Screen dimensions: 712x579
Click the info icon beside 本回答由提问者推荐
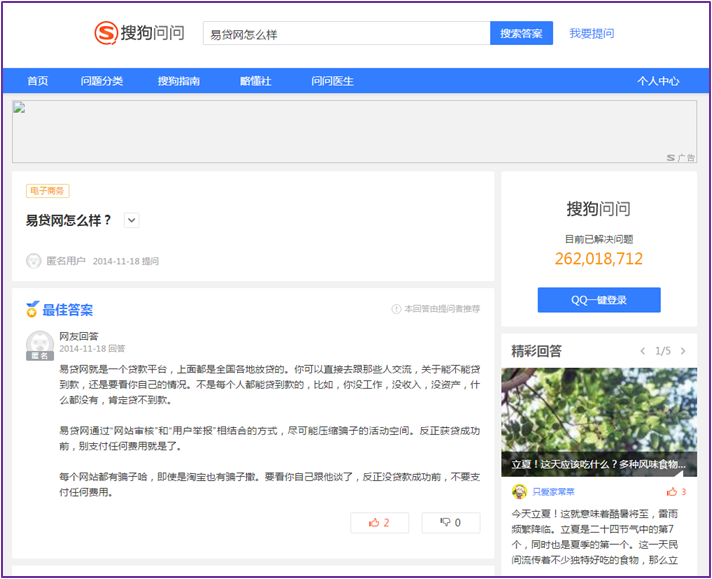(396, 309)
